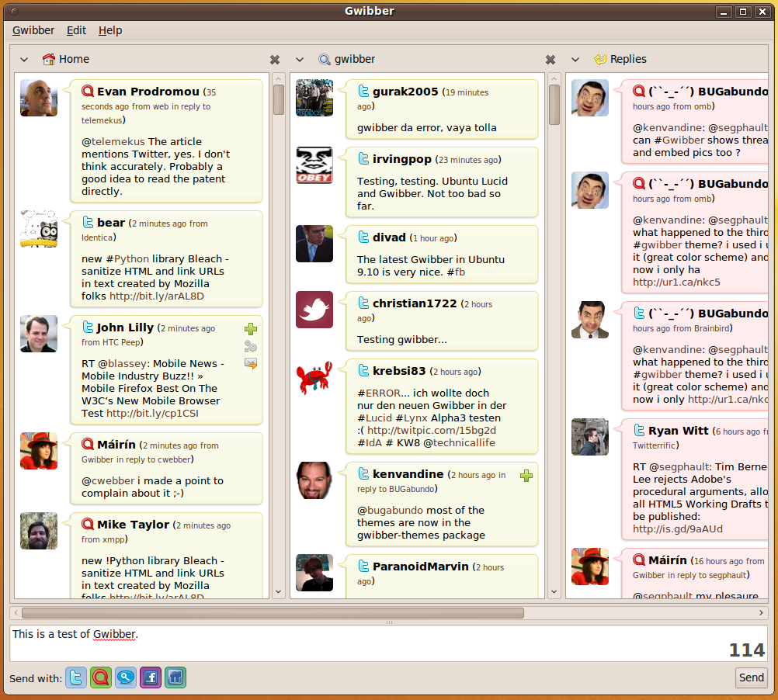Click the Twitter icon on bear's post
778x700 pixels.
coord(88,222)
